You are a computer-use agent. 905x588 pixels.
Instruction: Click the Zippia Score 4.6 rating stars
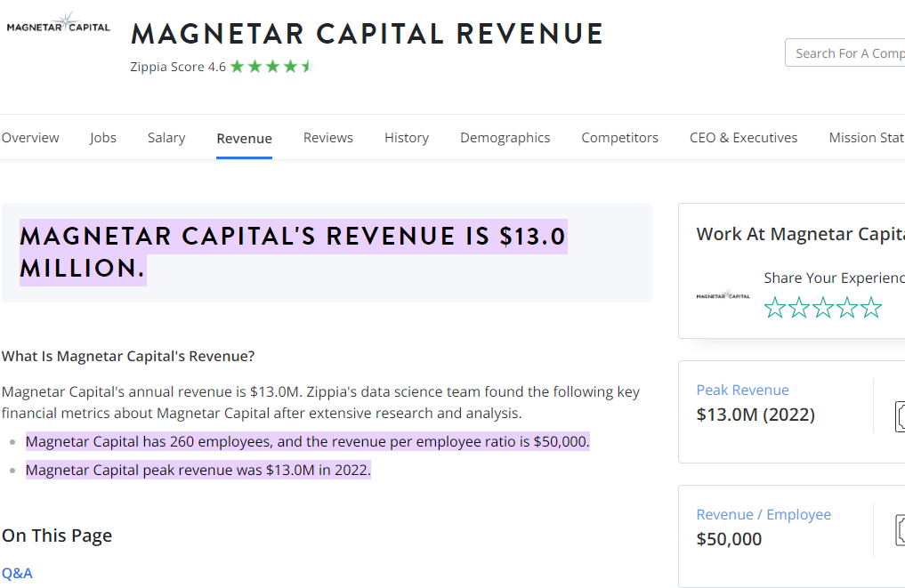point(271,67)
